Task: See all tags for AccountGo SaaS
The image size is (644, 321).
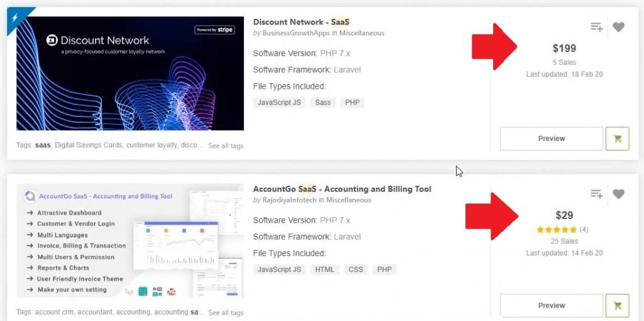Action: coord(226,312)
